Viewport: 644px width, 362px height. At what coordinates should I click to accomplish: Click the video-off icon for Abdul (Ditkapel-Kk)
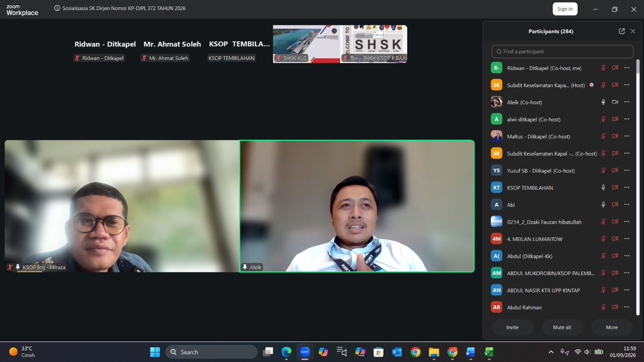pyautogui.click(x=615, y=256)
